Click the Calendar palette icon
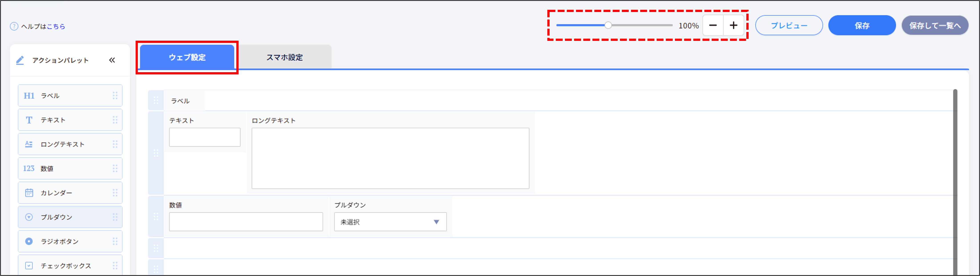The height and width of the screenshot is (276, 980). tap(29, 193)
